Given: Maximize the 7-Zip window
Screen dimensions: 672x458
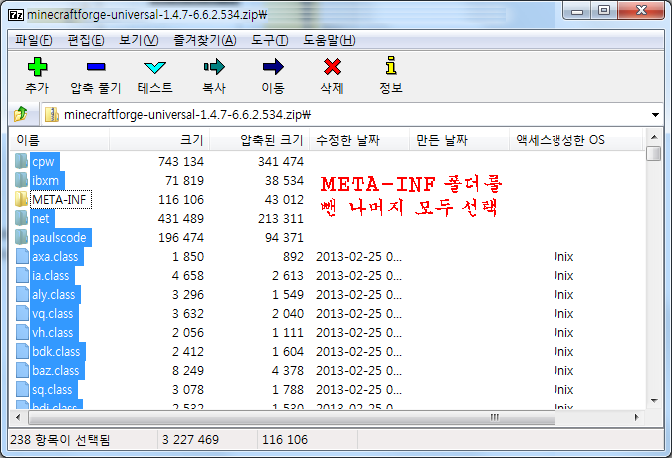Looking at the screenshot, I should coord(604,11).
